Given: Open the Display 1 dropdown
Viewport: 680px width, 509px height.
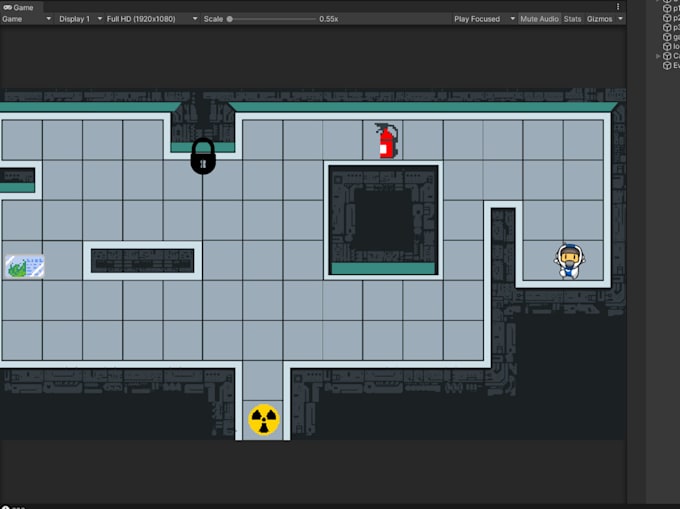Looking at the screenshot, I should (80, 19).
